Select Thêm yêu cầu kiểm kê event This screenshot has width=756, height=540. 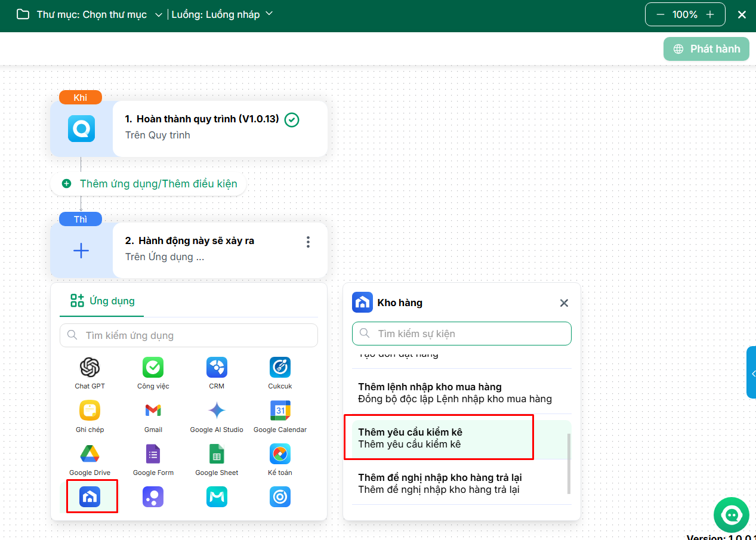click(x=439, y=438)
